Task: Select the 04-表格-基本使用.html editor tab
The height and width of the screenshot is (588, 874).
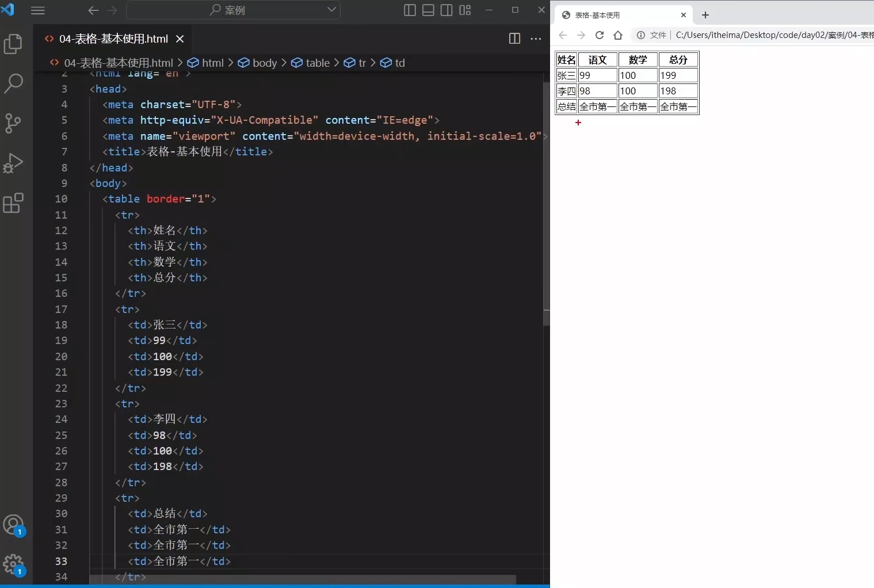Action: (113, 39)
